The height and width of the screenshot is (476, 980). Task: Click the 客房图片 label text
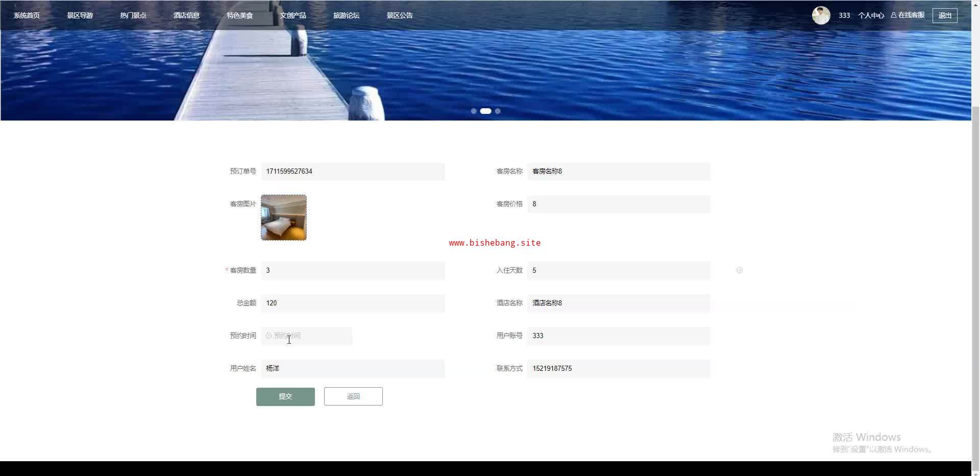243,204
